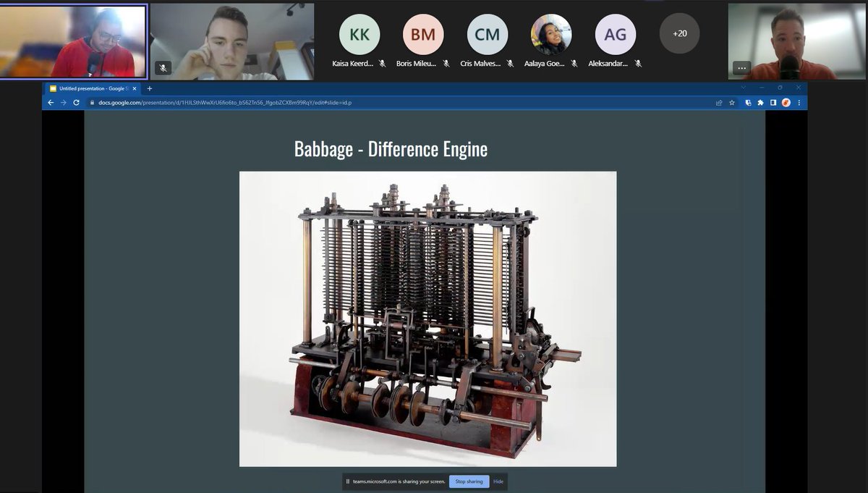Viewport: 868px width, 493px height.
Task: Click the CM participant avatar
Action: pyautogui.click(x=488, y=34)
